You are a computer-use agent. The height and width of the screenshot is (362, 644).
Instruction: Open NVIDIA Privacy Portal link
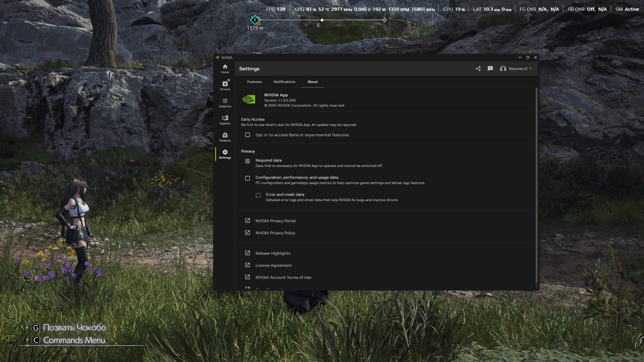(275, 221)
